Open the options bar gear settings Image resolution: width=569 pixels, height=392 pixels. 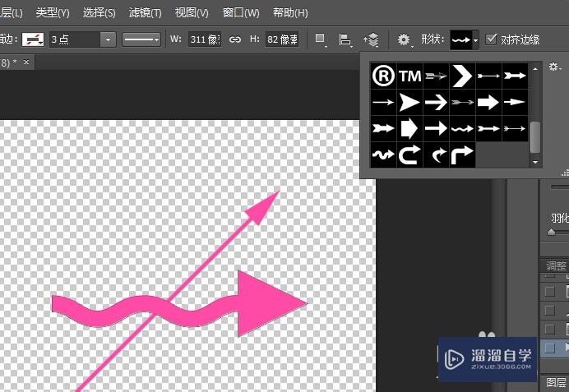[x=404, y=39]
